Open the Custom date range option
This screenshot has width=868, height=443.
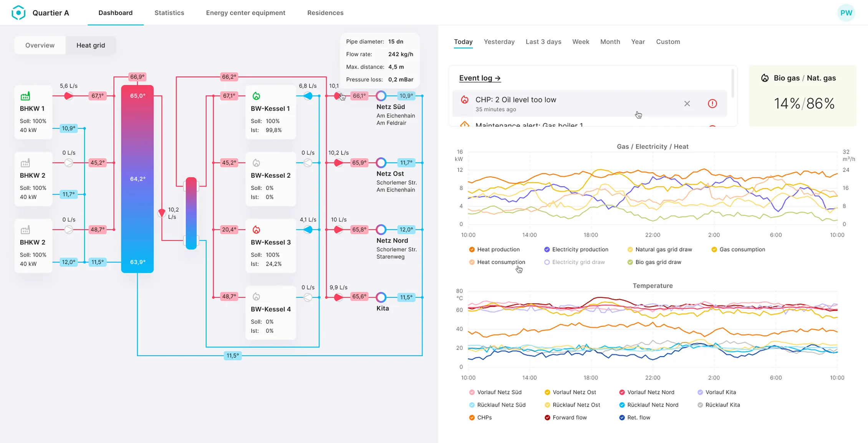click(668, 41)
